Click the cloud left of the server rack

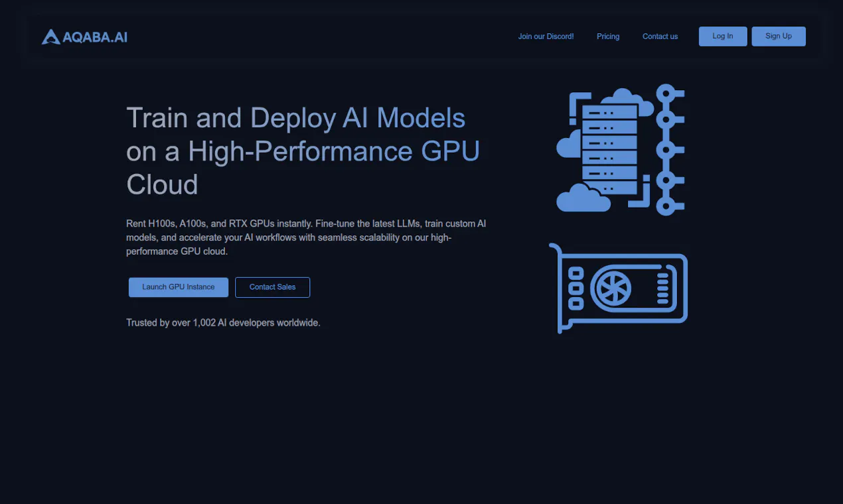(x=569, y=144)
